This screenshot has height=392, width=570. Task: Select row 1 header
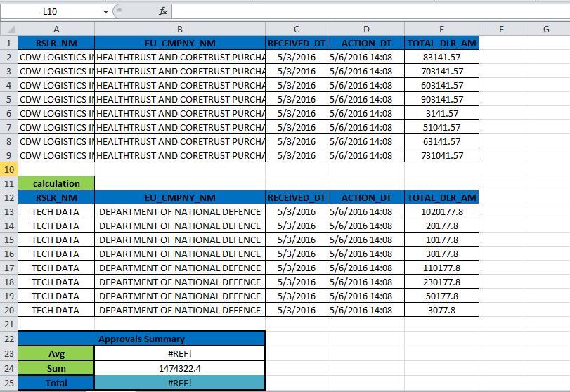[x=9, y=44]
